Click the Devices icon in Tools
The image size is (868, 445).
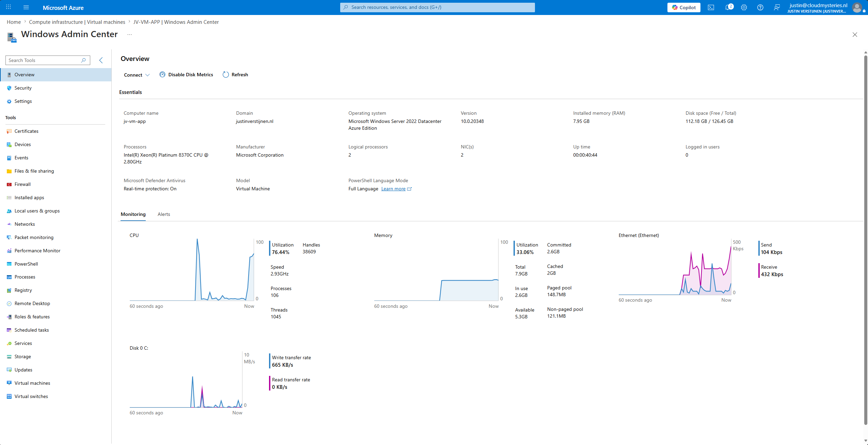click(x=9, y=145)
